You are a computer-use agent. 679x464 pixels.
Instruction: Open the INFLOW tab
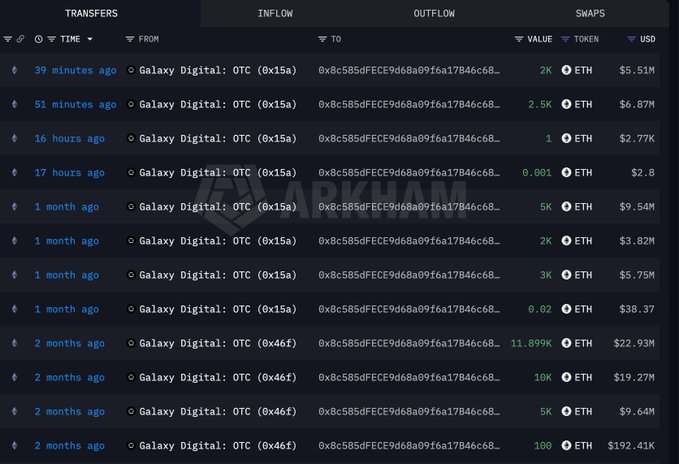[x=275, y=13]
